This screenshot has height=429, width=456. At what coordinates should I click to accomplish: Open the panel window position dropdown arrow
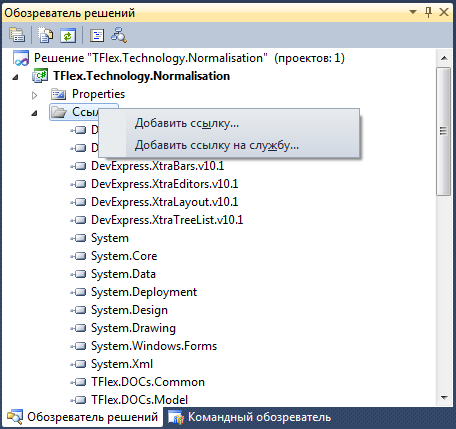click(x=413, y=12)
